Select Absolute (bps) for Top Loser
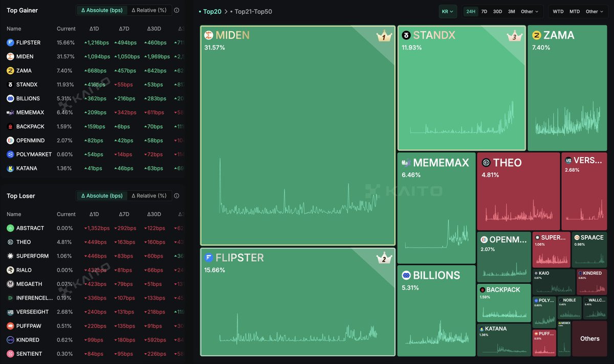 click(x=102, y=196)
